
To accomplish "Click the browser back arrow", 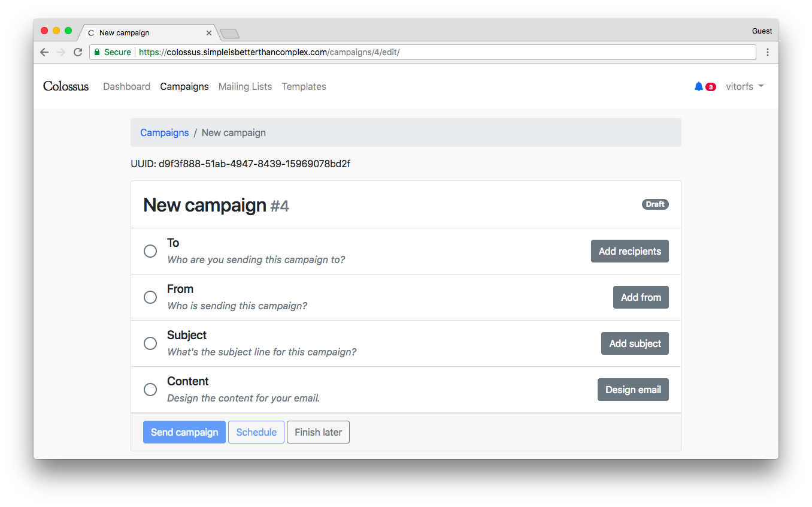I will [44, 52].
